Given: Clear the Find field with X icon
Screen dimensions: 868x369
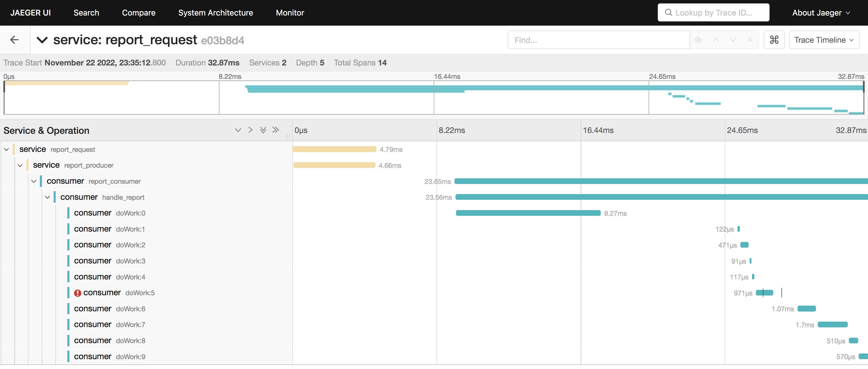Looking at the screenshot, I should coord(750,40).
